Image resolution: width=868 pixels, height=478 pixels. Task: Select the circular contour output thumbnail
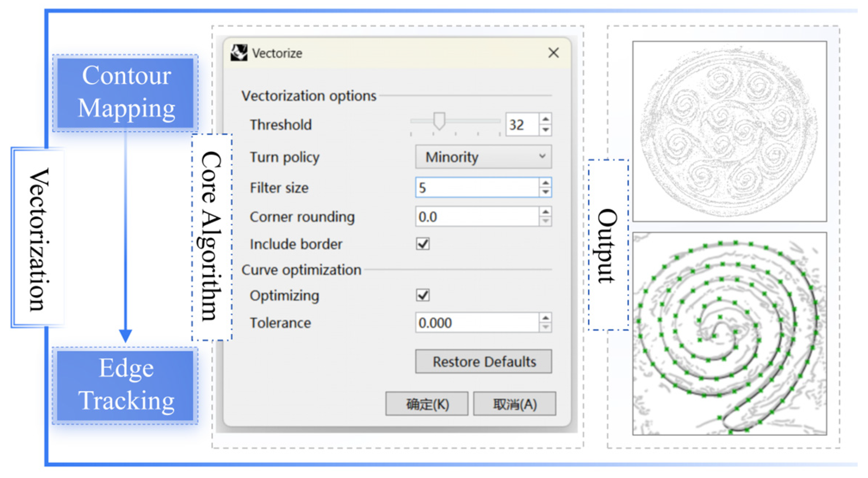tap(729, 131)
